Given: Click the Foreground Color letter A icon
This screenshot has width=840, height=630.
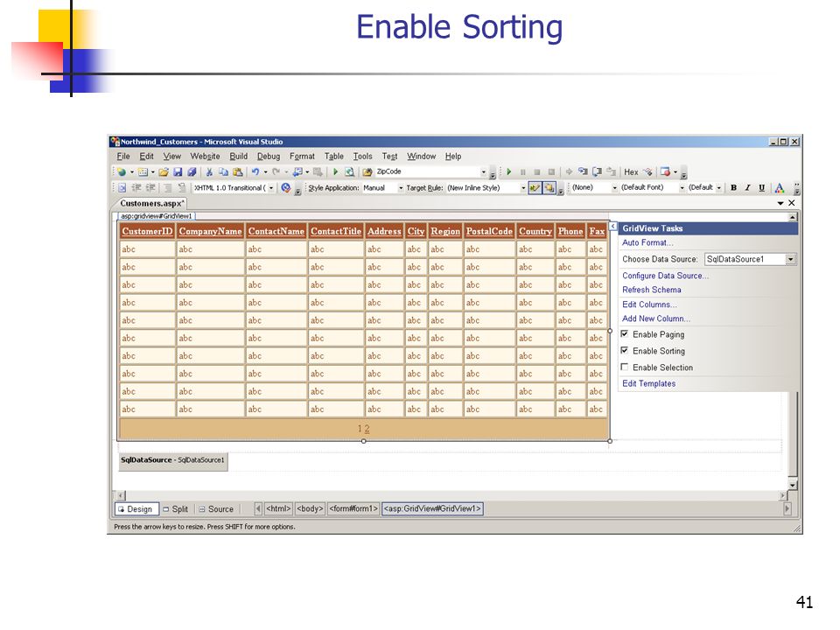Looking at the screenshot, I should (x=780, y=187).
